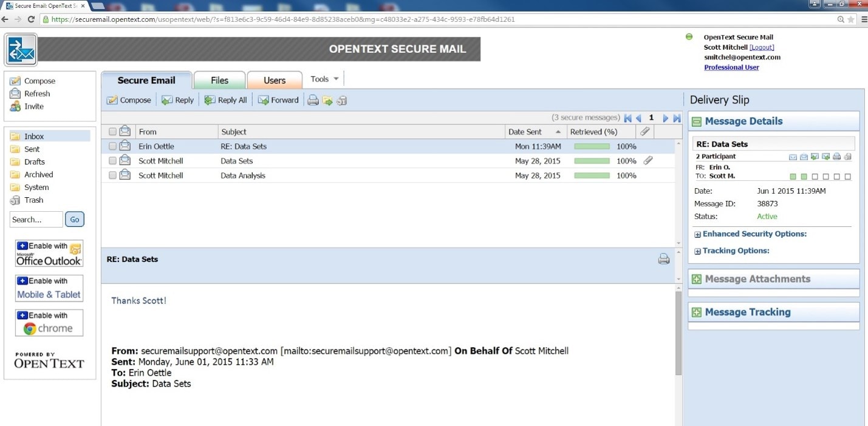The width and height of the screenshot is (868, 426).
Task: Go to the next page of messages
Action: (666, 118)
